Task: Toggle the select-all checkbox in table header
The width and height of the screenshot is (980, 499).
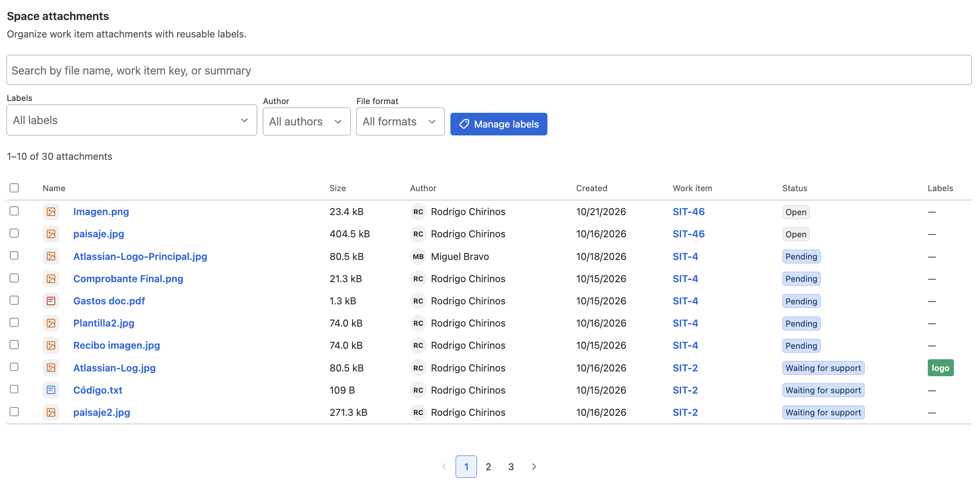Action: (14, 188)
